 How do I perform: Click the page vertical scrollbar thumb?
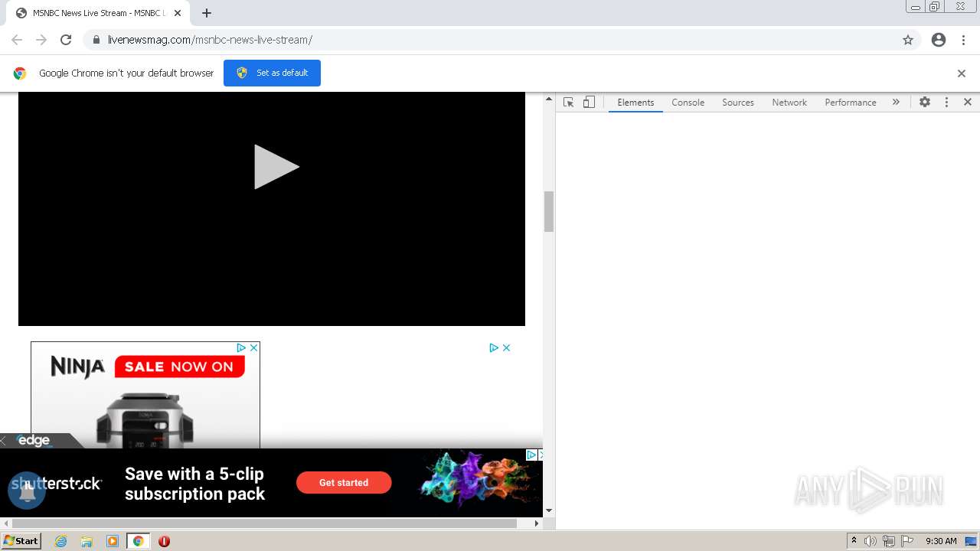click(549, 211)
